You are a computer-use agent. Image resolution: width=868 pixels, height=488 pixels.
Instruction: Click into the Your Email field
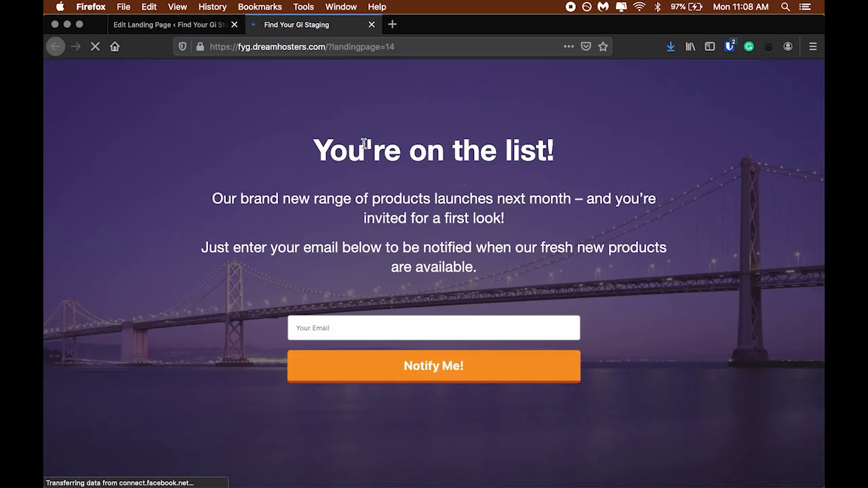point(434,328)
